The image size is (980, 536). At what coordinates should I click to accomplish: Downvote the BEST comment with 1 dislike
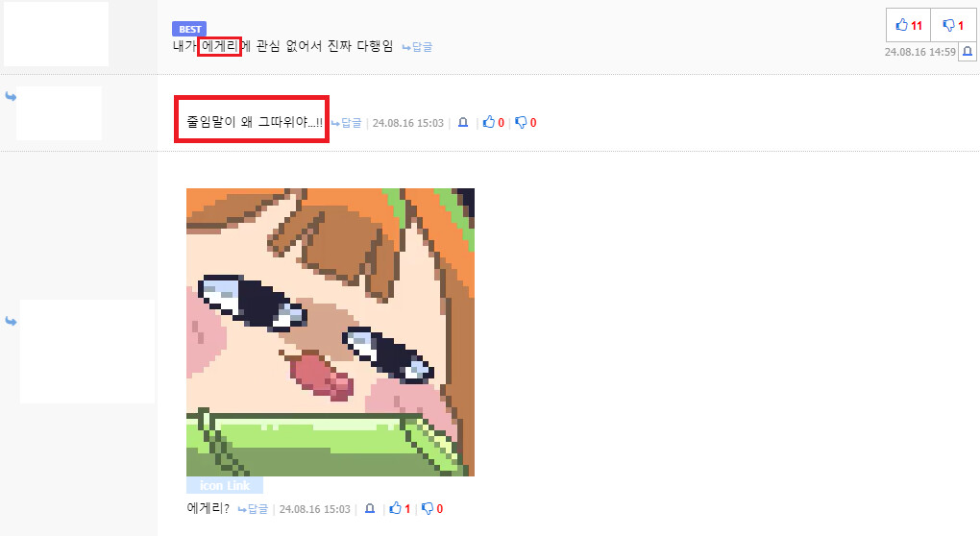tap(952, 25)
